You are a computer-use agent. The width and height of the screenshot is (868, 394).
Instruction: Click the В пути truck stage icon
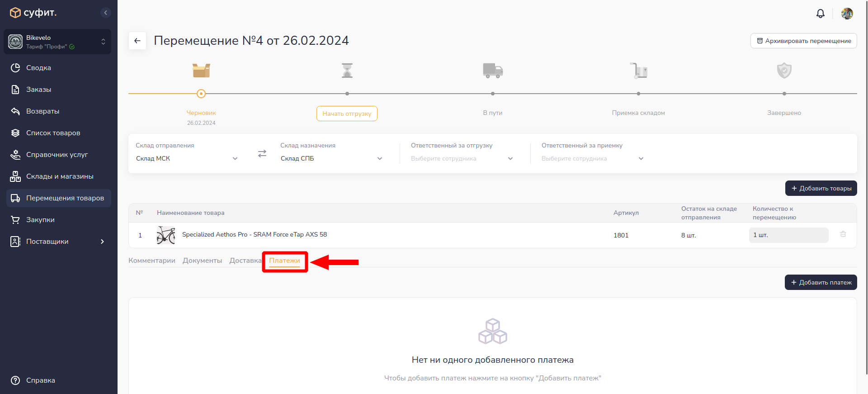493,71
